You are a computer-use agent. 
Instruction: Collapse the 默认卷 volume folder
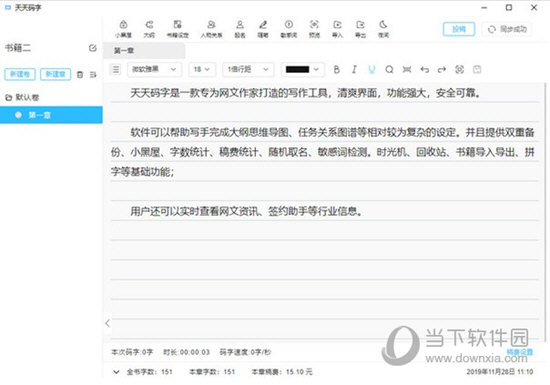(9, 97)
